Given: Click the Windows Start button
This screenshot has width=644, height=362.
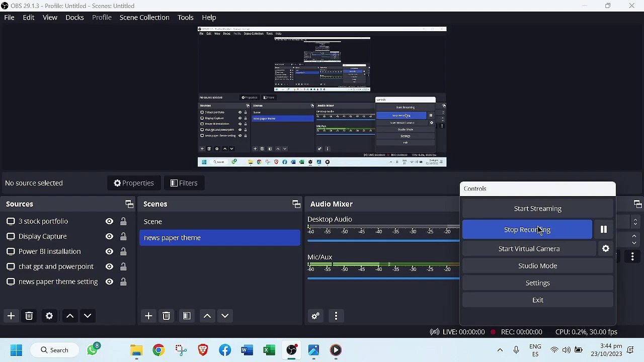Looking at the screenshot, I should tap(16, 350).
